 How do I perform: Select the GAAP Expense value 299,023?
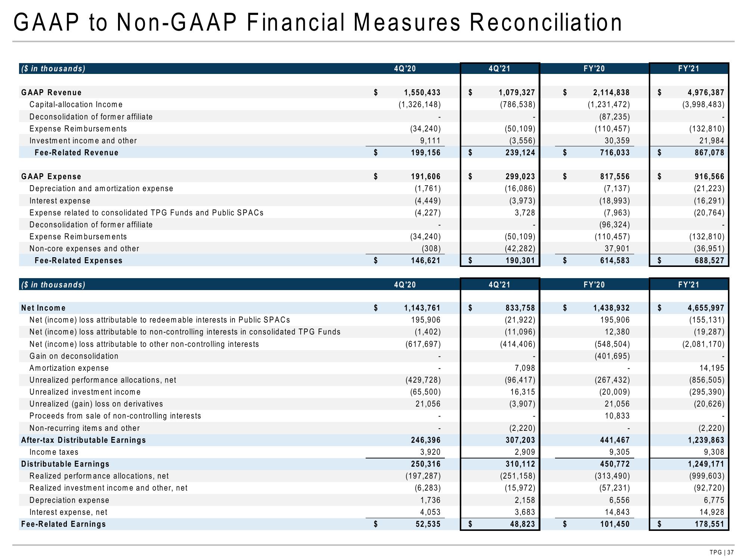(520, 177)
